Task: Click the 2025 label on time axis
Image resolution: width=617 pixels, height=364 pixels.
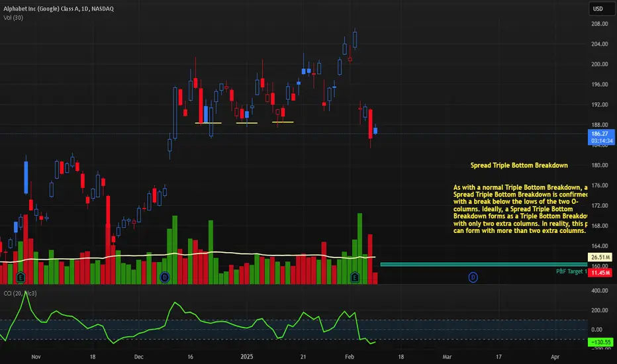Action: 247,357
